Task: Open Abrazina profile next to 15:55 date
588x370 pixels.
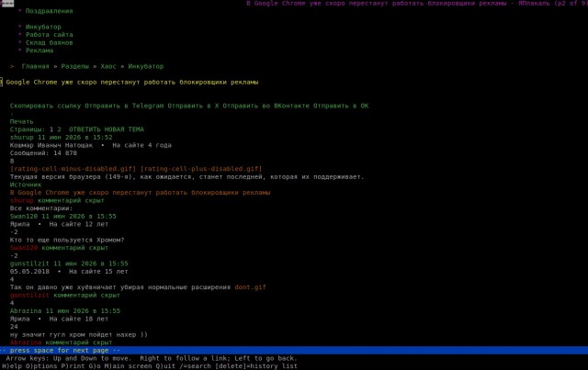Action: click(26, 311)
